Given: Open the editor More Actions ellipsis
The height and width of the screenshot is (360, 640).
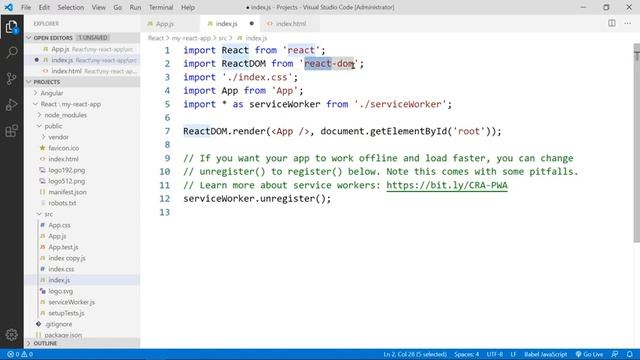Looking at the screenshot, I should coord(627,23).
